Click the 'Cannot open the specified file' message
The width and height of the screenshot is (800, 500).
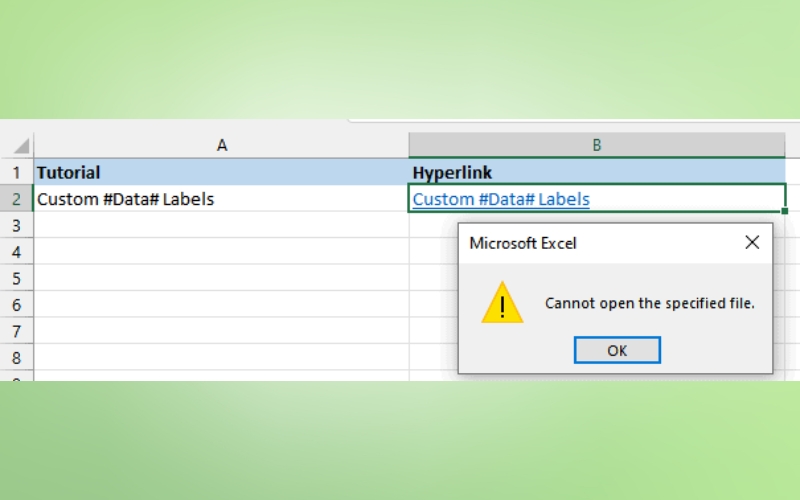coord(649,303)
